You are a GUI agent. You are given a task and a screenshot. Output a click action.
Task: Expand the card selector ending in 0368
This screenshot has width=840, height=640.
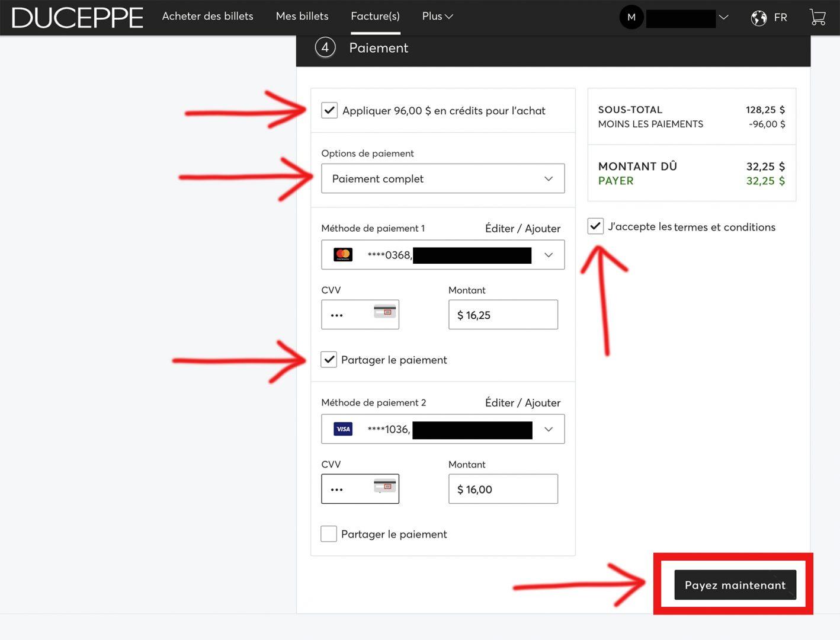point(548,255)
